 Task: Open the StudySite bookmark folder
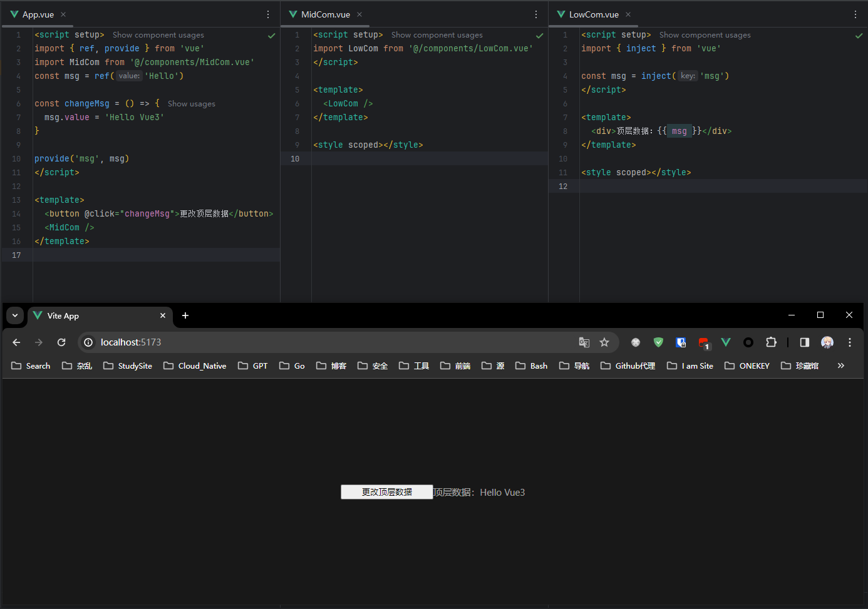pos(128,366)
